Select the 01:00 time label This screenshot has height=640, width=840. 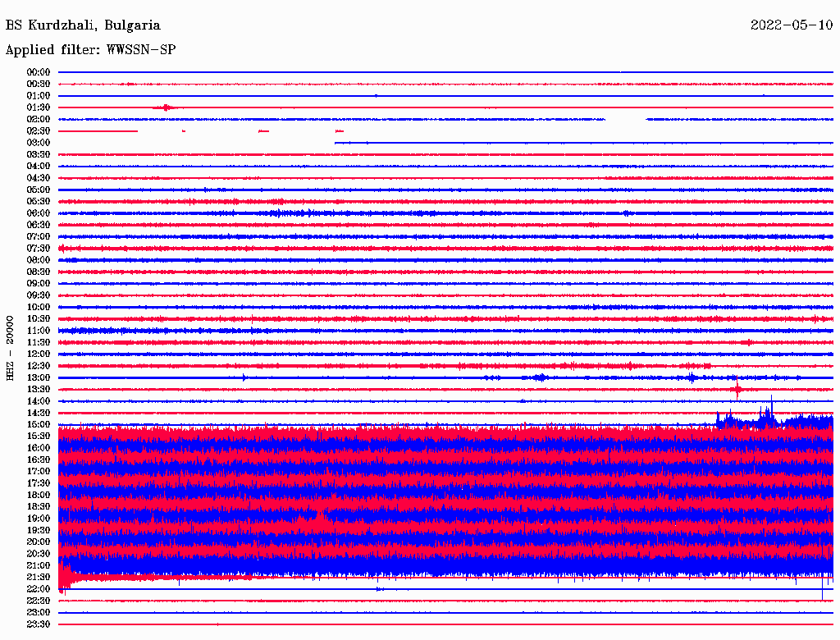pos(39,95)
